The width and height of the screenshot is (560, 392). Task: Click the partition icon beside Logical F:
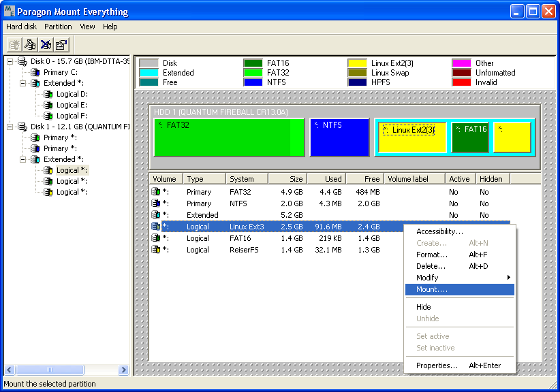coord(48,116)
